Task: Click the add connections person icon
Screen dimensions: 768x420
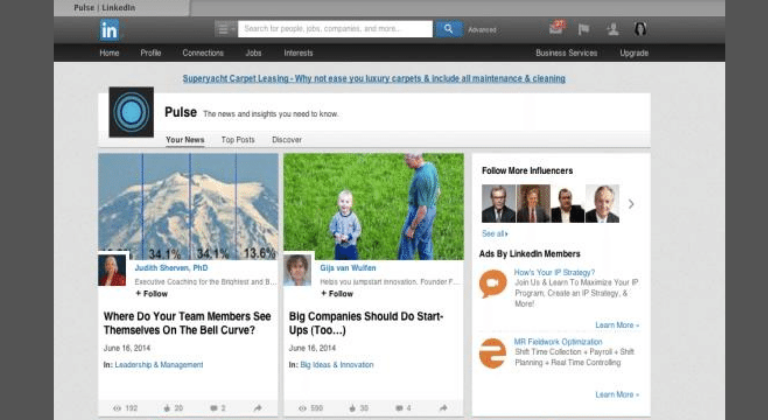Action: pyautogui.click(x=612, y=29)
